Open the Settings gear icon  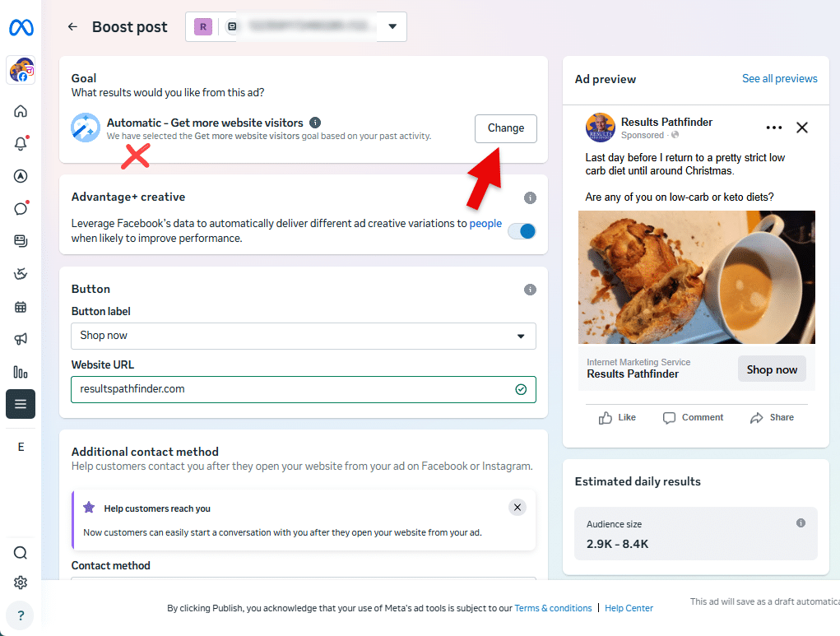pyautogui.click(x=21, y=583)
